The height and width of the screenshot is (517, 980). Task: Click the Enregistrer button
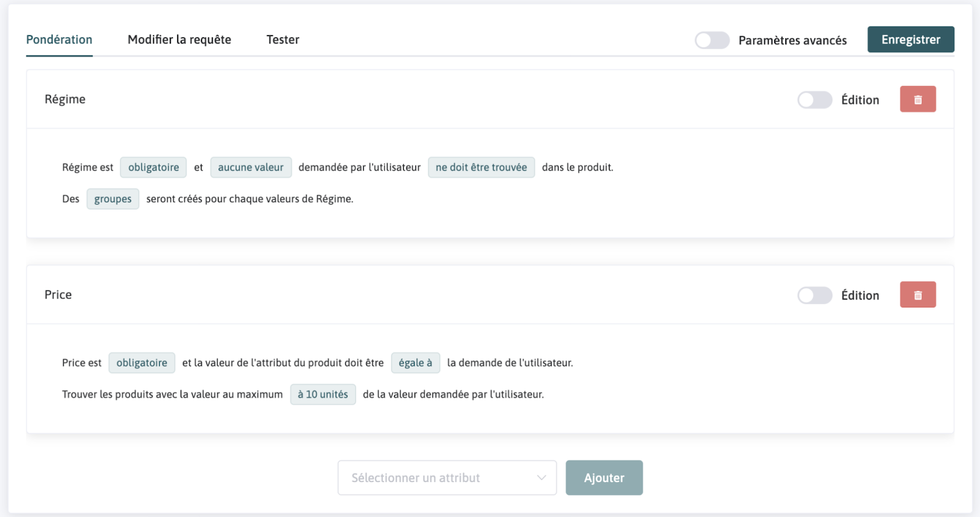911,39
